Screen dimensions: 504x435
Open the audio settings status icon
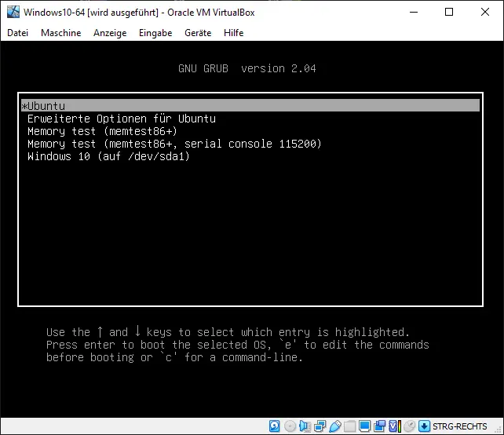point(305,426)
